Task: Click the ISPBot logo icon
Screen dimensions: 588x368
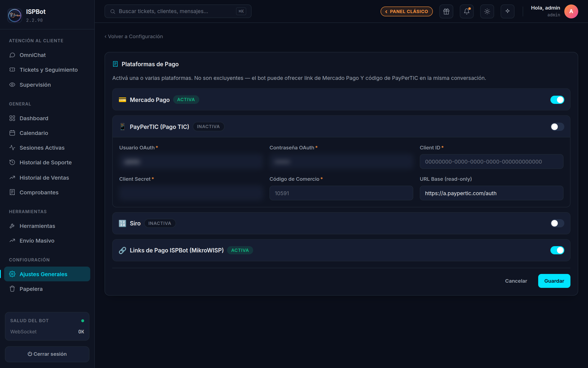Action: coord(15,15)
